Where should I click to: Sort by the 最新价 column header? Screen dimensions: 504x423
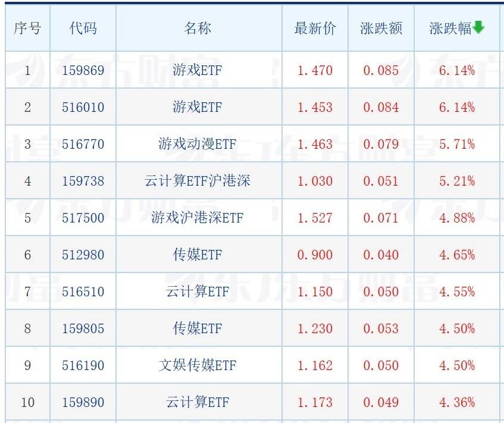315,29
